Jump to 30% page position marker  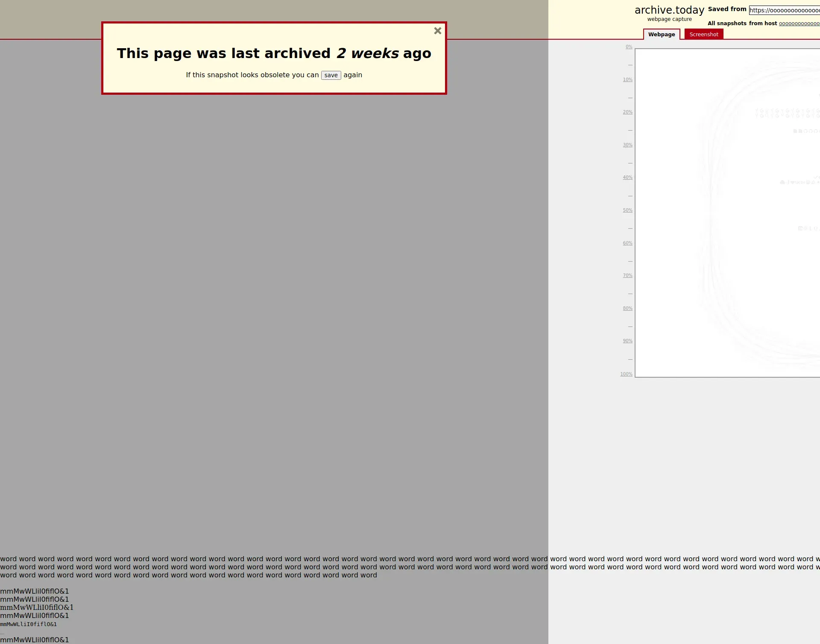[627, 145]
